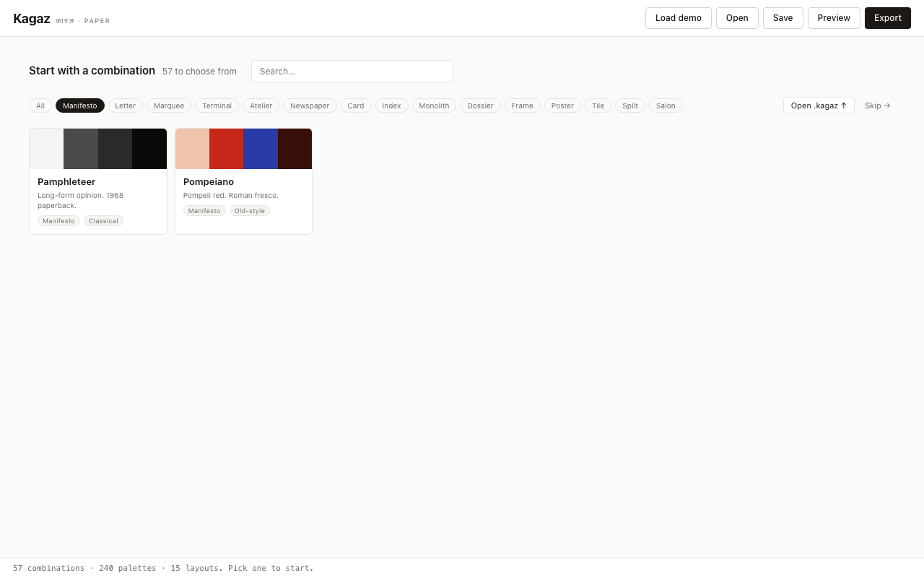Viewport: 924px width, 578px height.
Task: Enable the Poster layout filter
Action: click(x=562, y=105)
